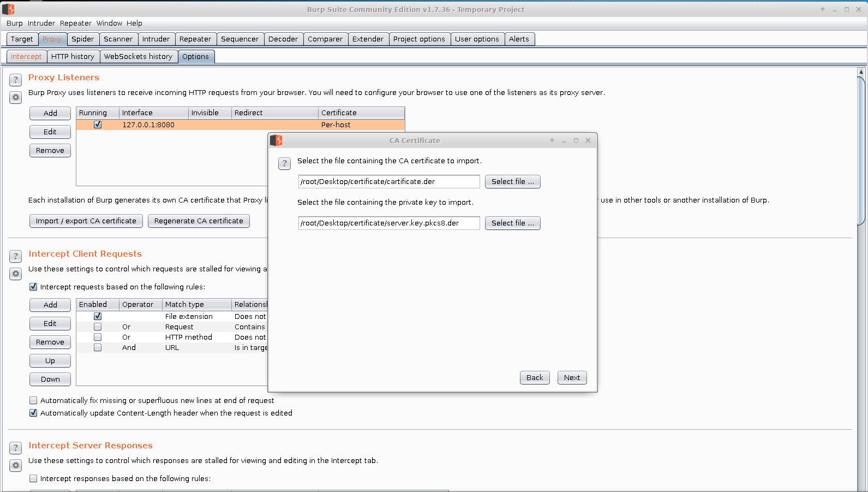868x492 pixels.
Task: Switch to the Intercept sub-tab
Action: tap(26, 56)
